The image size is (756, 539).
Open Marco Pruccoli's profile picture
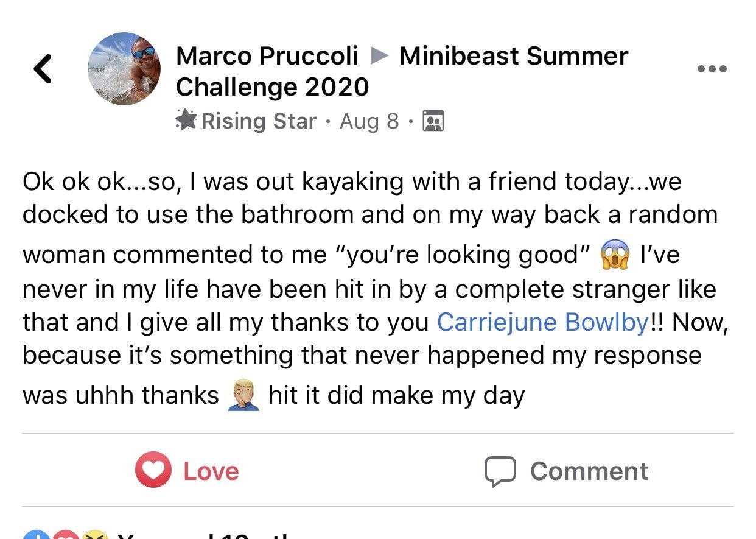pyautogui.click(x=124, y=69)
